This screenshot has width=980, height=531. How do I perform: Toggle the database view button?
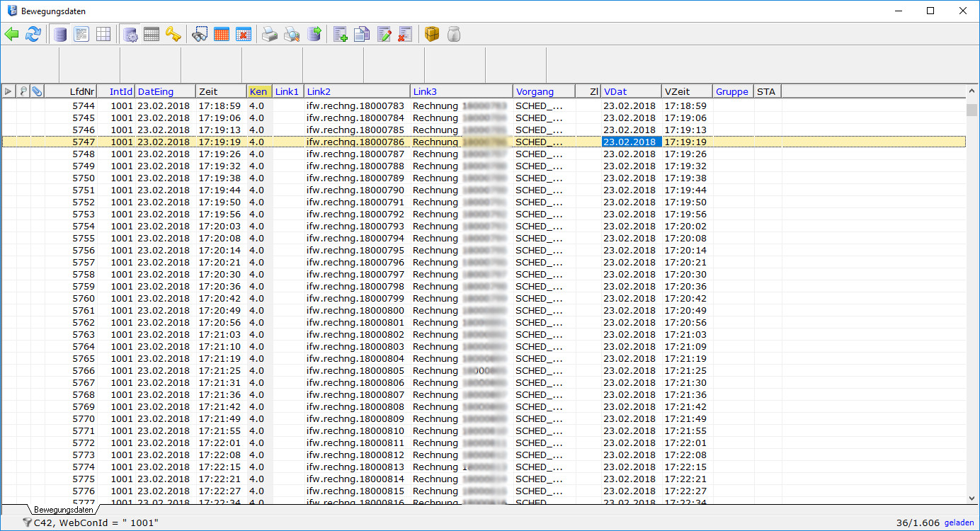(60, 34)
